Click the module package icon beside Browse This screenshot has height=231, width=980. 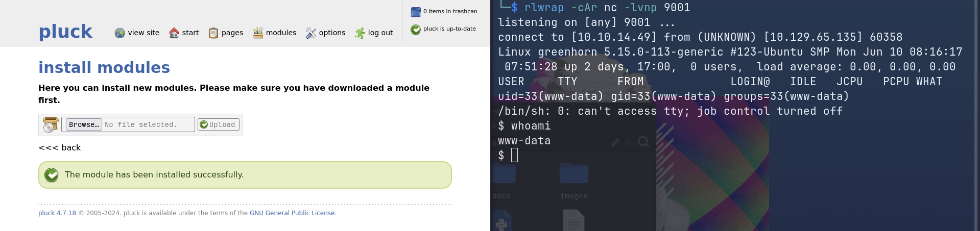point(51,125)
